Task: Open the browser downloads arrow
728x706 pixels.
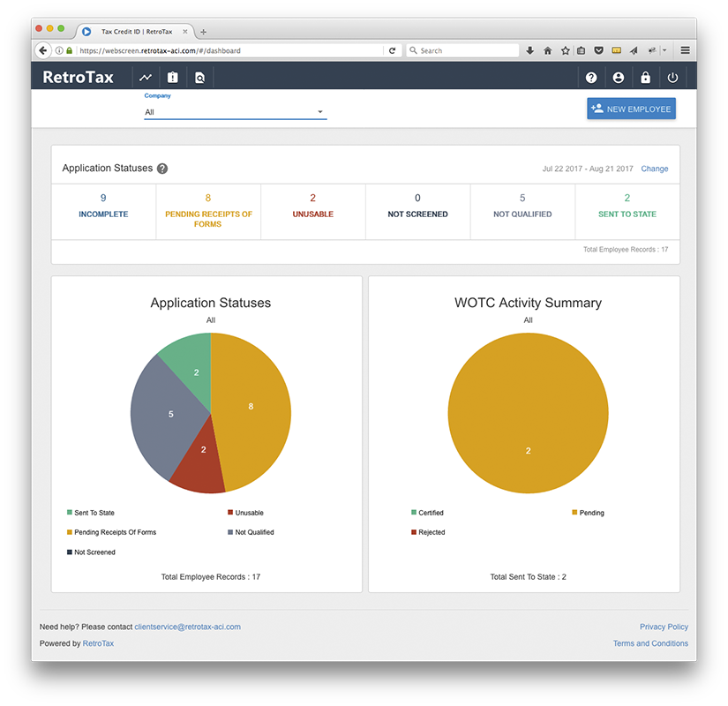Action: click(x=529, y=50)
